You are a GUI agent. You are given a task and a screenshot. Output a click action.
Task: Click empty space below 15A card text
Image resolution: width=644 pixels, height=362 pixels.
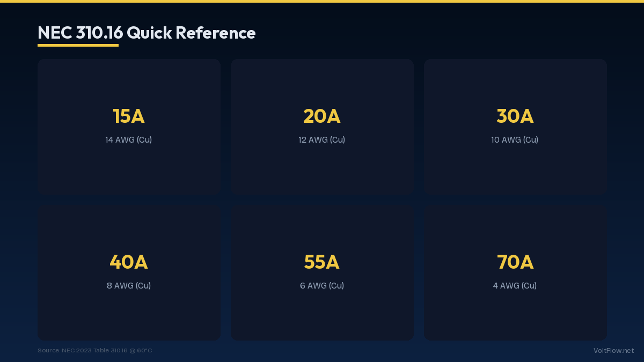(129, 172)
